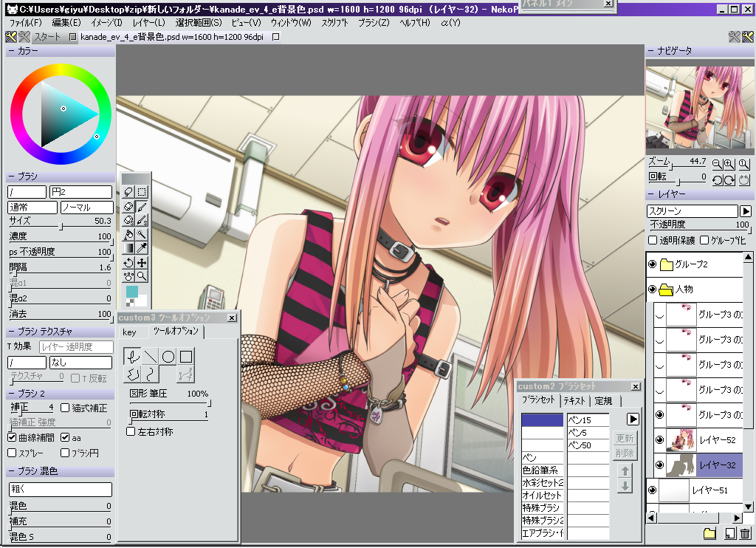Select the eraser tool in toolbox
This screenshot has height=548, width=756.
coord(128,207)
